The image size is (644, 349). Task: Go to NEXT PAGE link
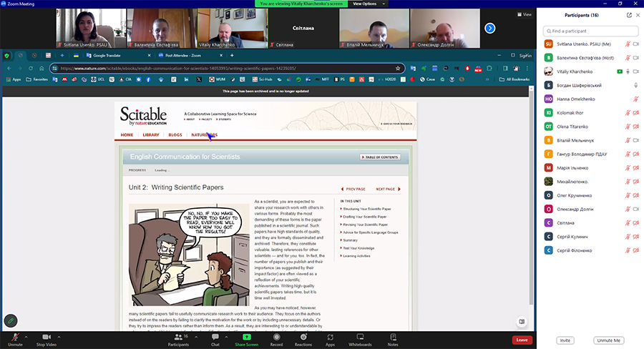click(x=388, y=189)
